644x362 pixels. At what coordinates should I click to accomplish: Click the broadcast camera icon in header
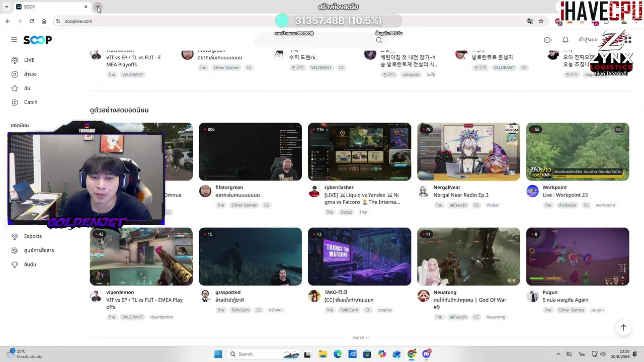click(548, 40)
